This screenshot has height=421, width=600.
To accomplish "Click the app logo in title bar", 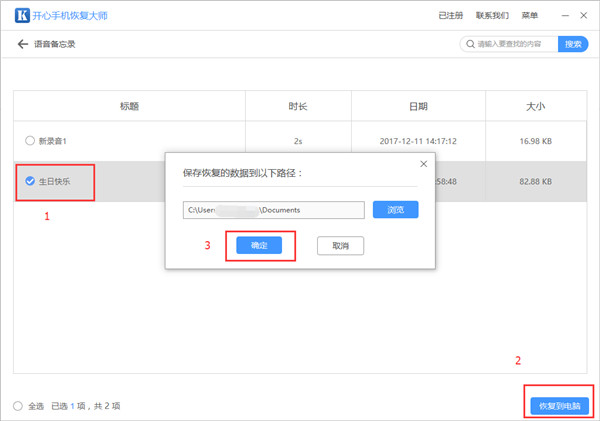I will click(22, 16).
